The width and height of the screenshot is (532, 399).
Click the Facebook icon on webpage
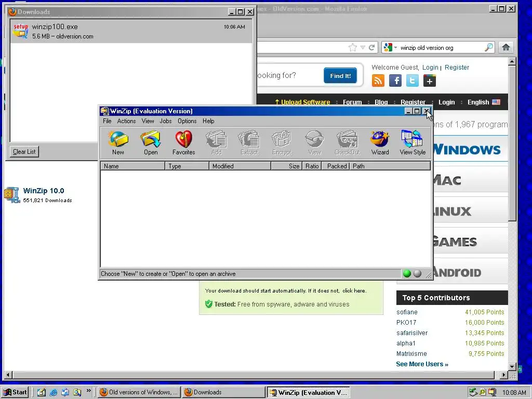[x=395, y=81]
